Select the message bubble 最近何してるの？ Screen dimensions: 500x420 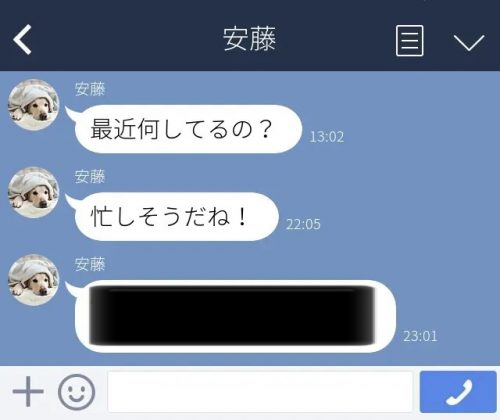(188, 129)
